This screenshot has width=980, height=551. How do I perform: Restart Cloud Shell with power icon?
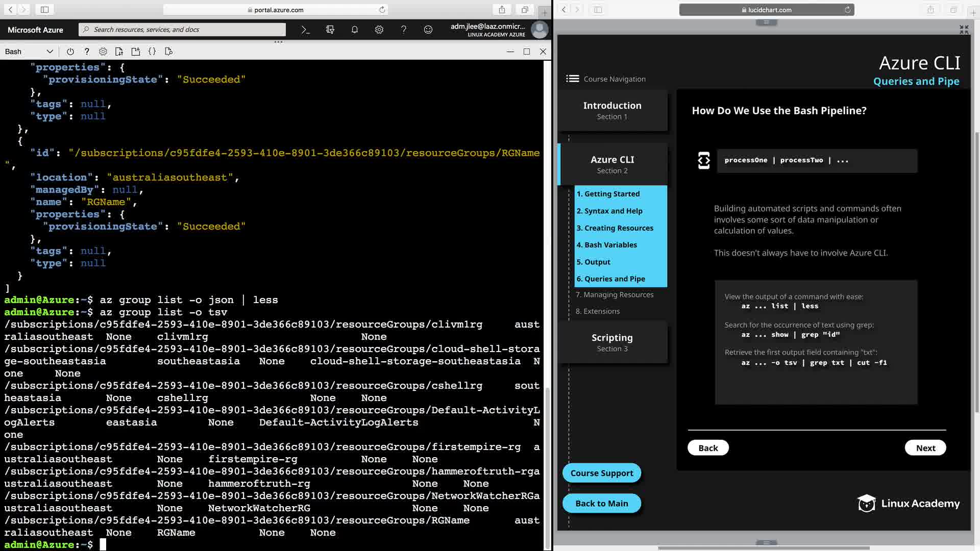(70, 52)
